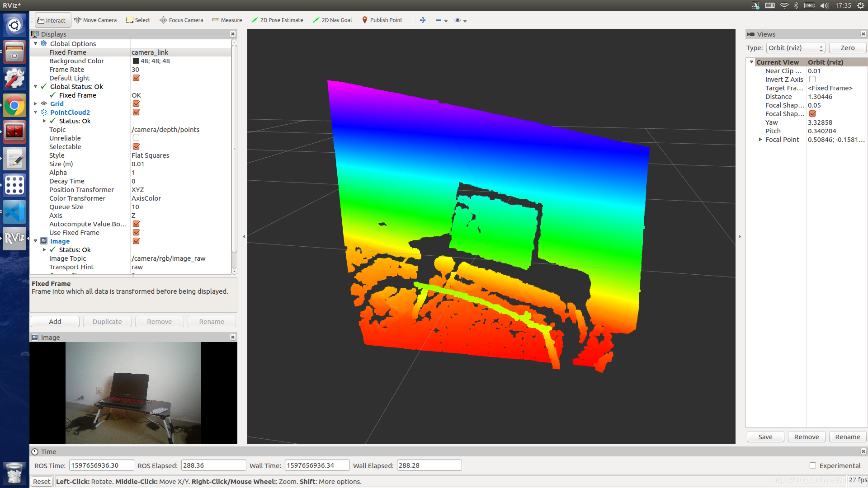This screenshot has height=488, width=868.
Task: Toggle the PointCloud2 display visibility
Action: [134, 112]
